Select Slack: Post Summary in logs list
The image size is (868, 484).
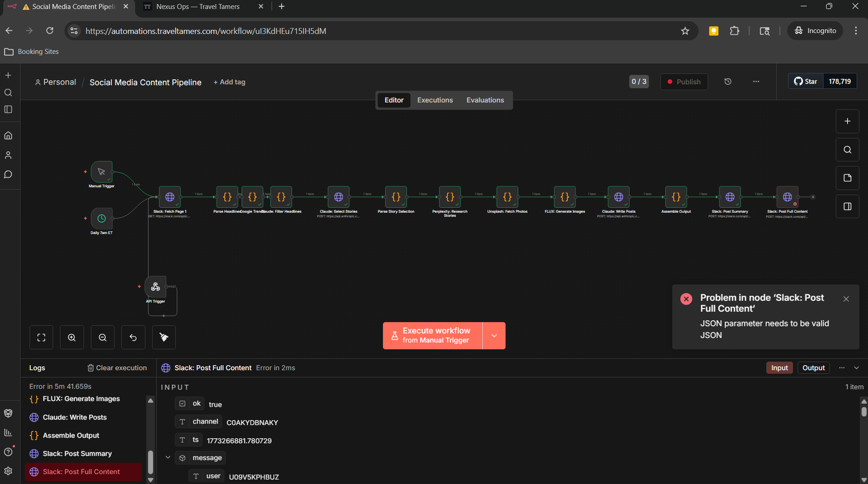[x=84, y=454]
